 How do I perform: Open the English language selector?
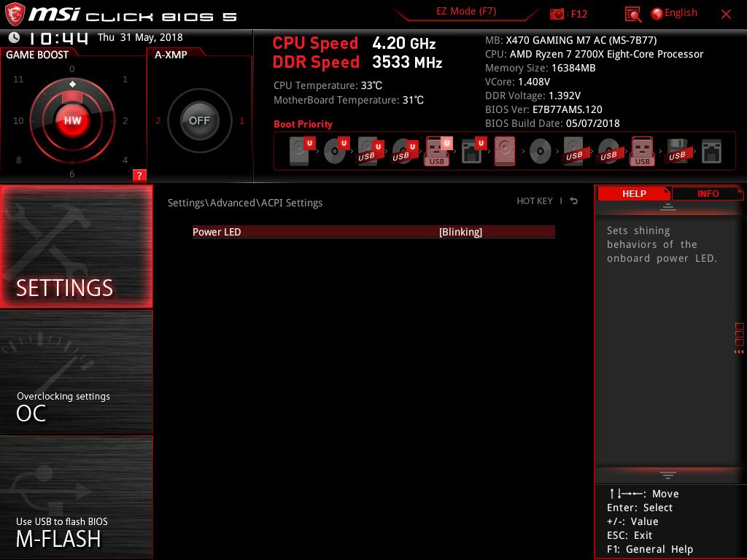681,13
